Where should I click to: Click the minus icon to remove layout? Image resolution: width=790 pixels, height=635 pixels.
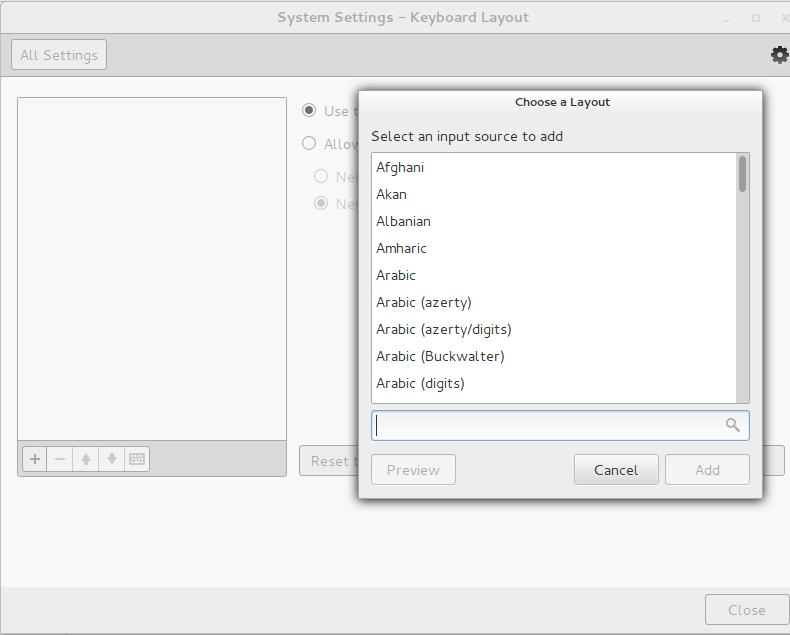(x=60, y=459)
